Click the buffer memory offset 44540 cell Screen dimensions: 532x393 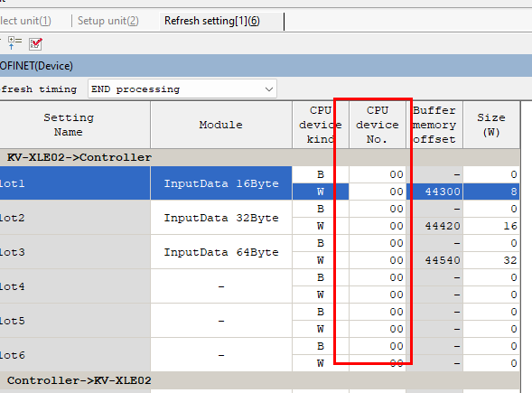pyautogui.click(x=434, y=260)
